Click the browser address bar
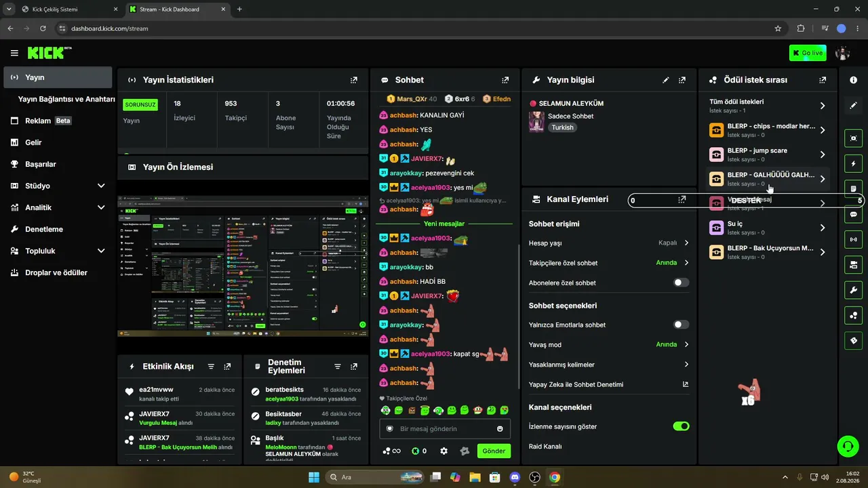The image size is (868, 488). coord(414,28)
